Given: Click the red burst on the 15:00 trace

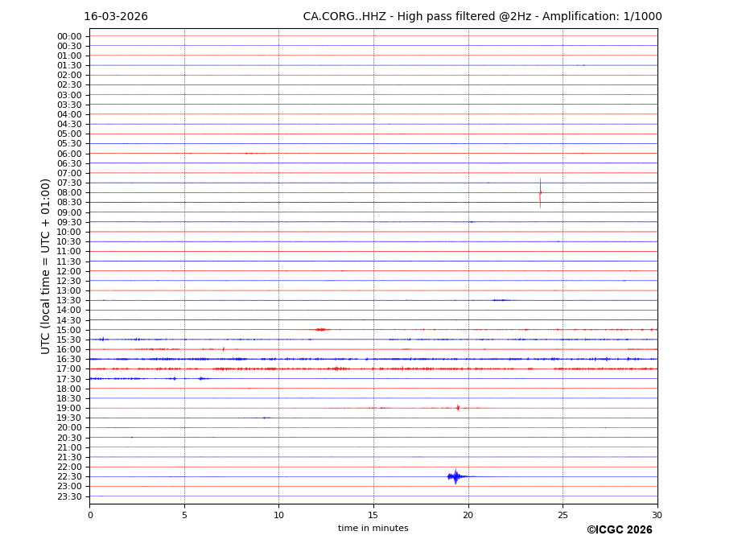Looking at the screenshot, I should point(321,329).
